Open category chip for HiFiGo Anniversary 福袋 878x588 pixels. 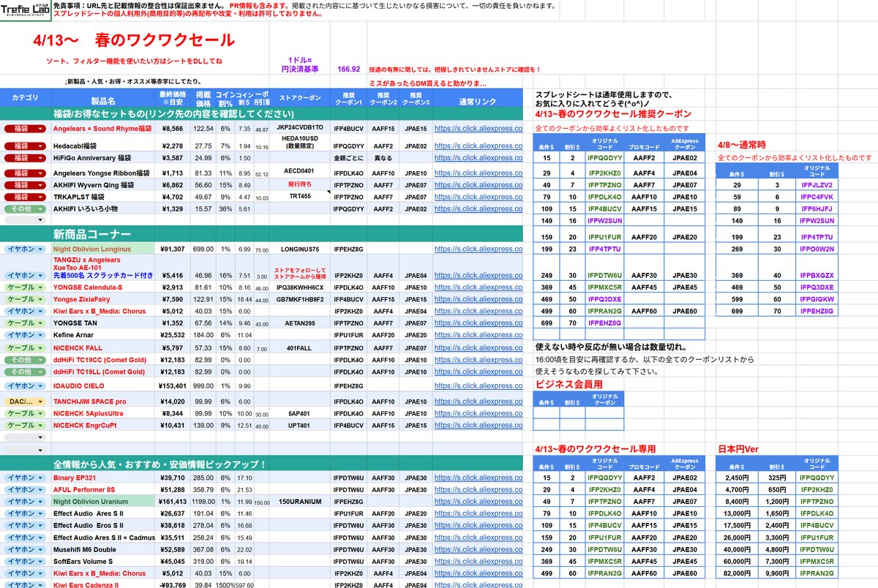(25, 158)
